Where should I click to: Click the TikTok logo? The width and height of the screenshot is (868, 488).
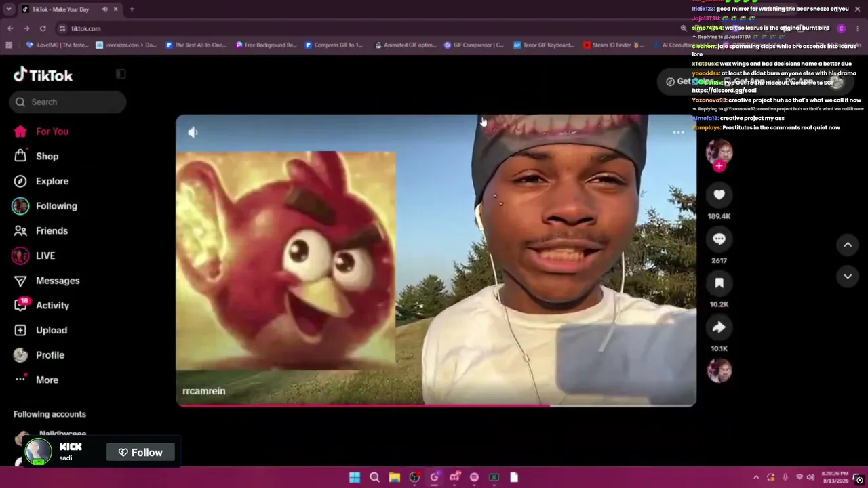click(x=43, y=75)
